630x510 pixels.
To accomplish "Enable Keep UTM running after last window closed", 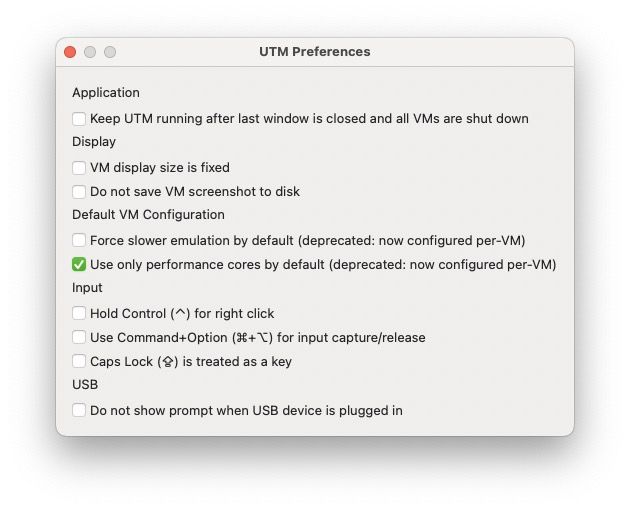I will tap(79, 119).
